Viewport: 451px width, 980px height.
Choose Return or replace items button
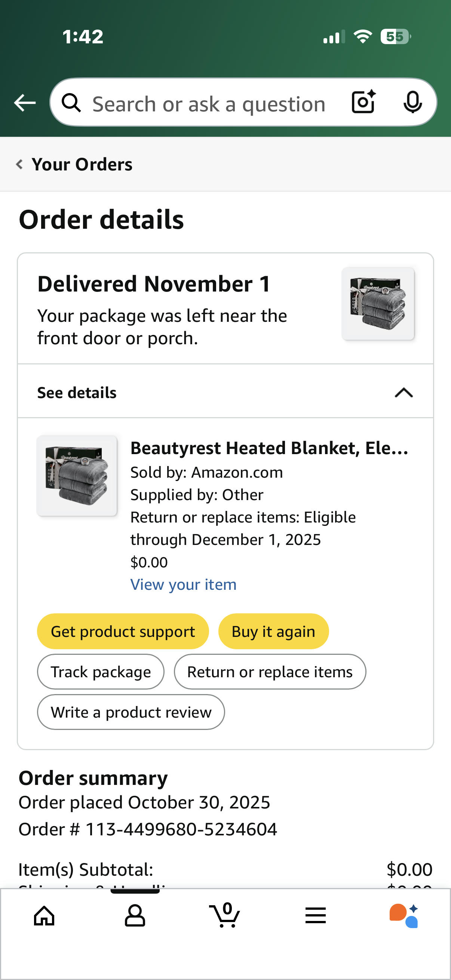tap(270, 672)
